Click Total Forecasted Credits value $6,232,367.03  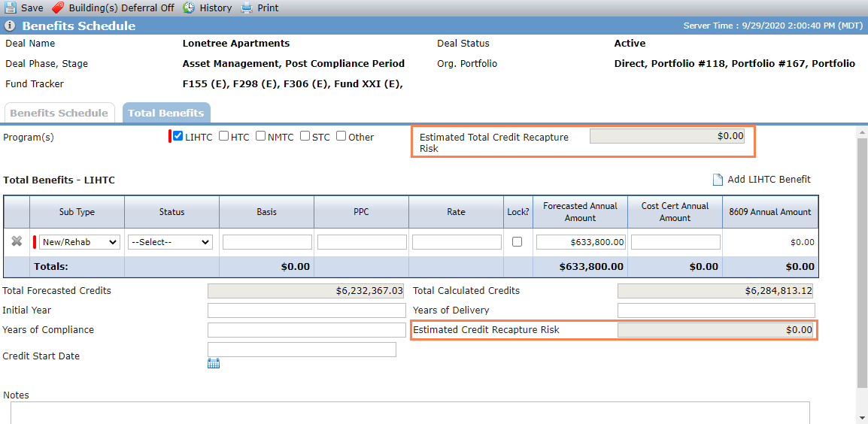tap(307, 291)
